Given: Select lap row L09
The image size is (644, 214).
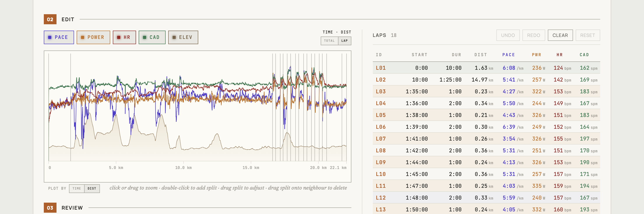Looking at the screenshot, I should point(486,162).
